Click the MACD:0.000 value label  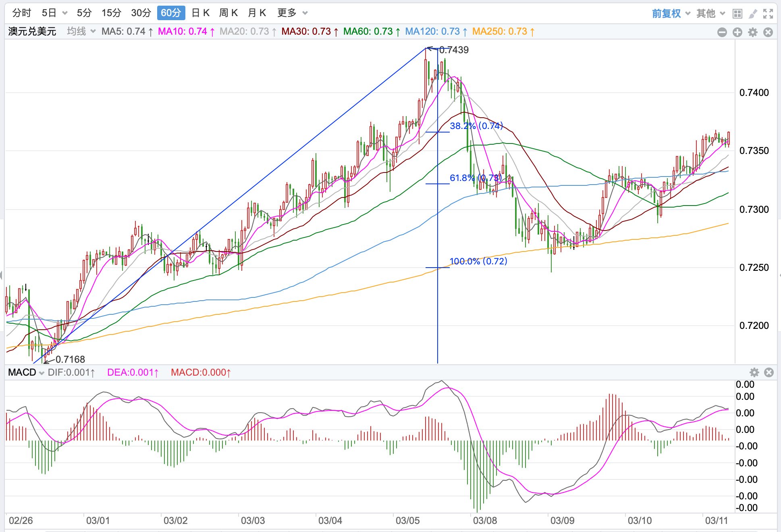click(x=201, y=372)
